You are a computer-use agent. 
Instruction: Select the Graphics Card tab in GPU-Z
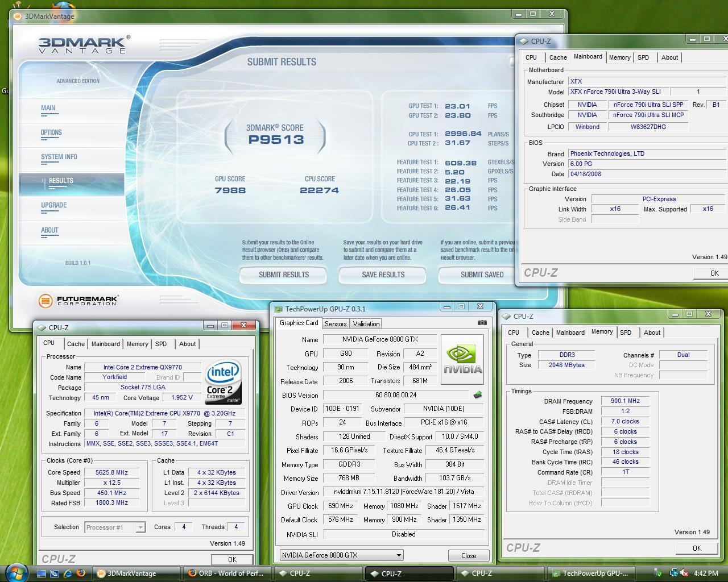[x=299, y=323]
